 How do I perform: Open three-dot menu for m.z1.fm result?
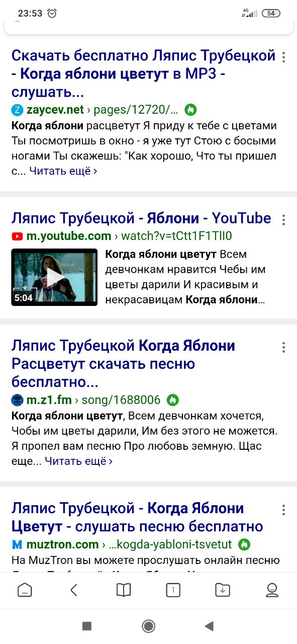point(284,347)
